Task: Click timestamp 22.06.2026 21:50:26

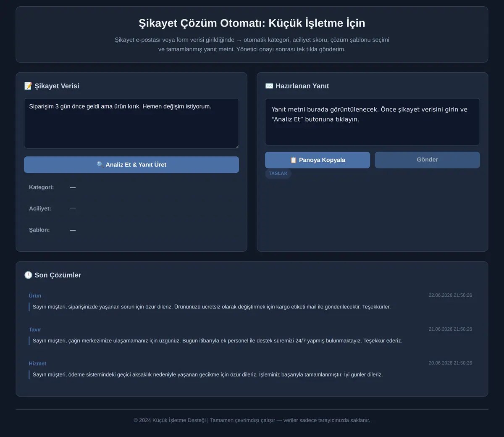Action: [x=450, y=295]
